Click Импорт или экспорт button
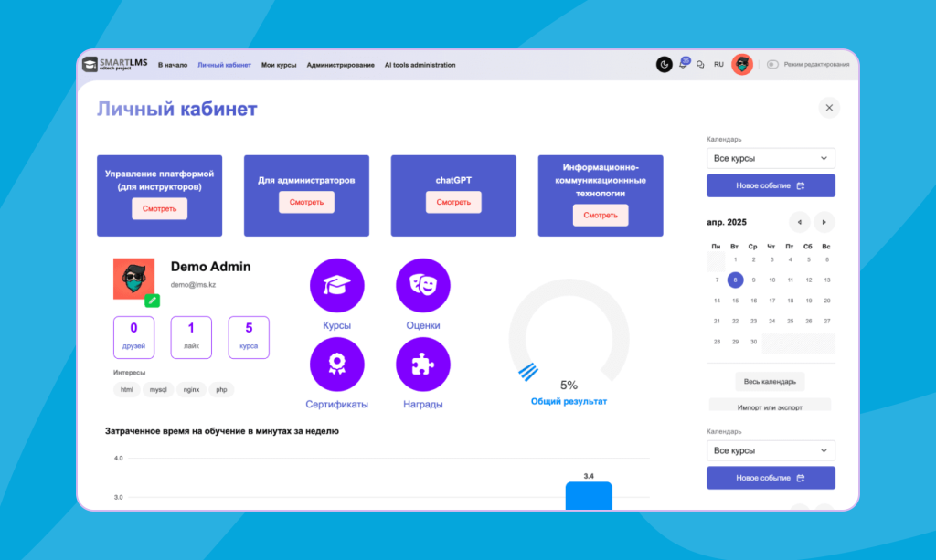The image size is (936, 560). (770, 406)
